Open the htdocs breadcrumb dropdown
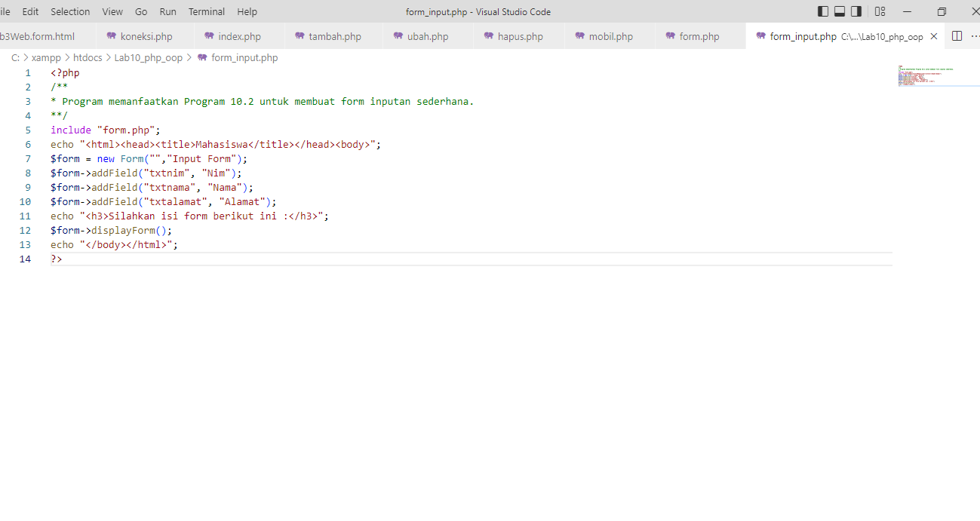The image size is (980, 521). 87,57
